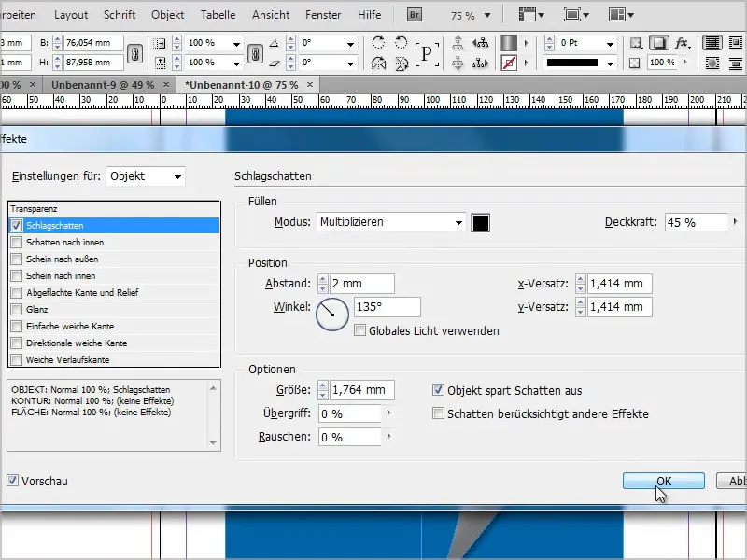Open Modus Multiplizieren dropdown
Image resolution: width=747 pixels, height=560 pixels.
point(390,222)
